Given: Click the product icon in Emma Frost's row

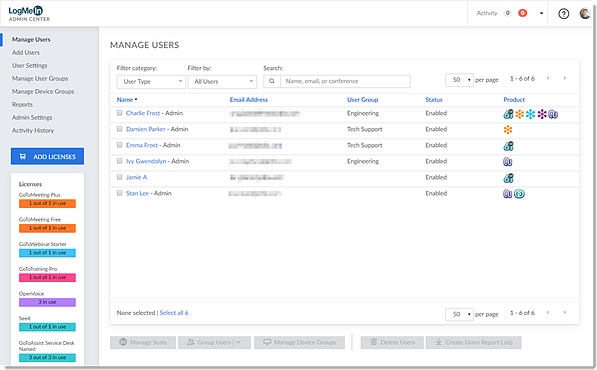Looking at the screenshot, I should (508, 146).
